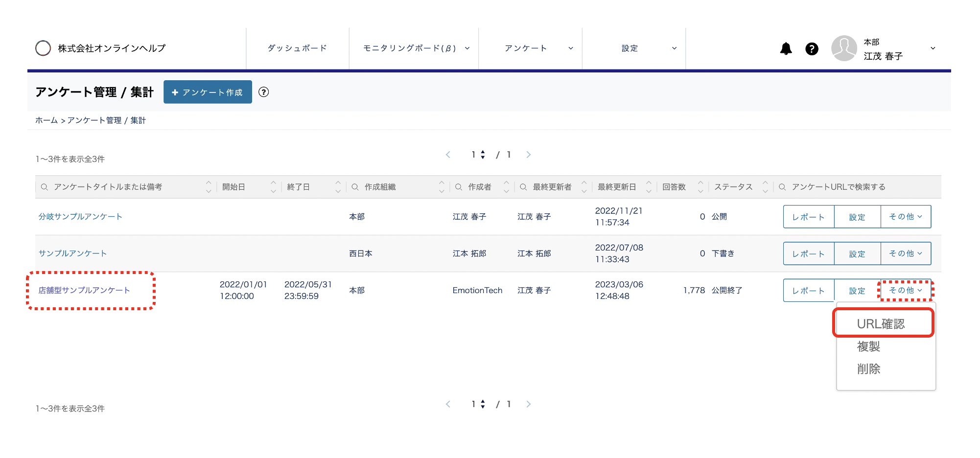Sort by ステータス column arrows
Image resolution: width=980 pixels, height=458 pixels.
click(765, 187)
